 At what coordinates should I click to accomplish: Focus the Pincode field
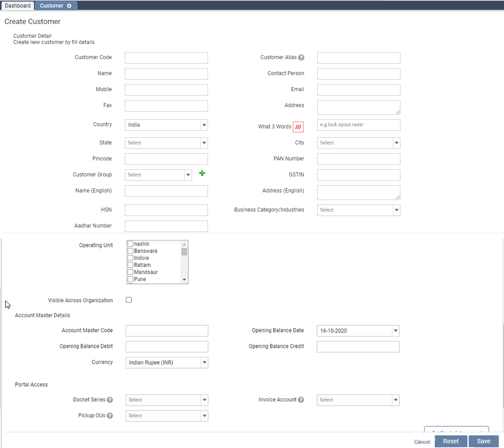click(166, 159)
